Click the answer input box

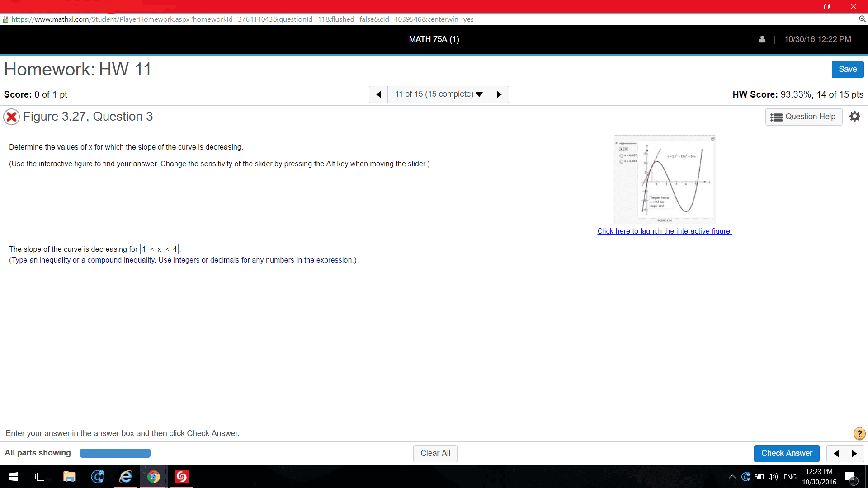tap(160, 249)
